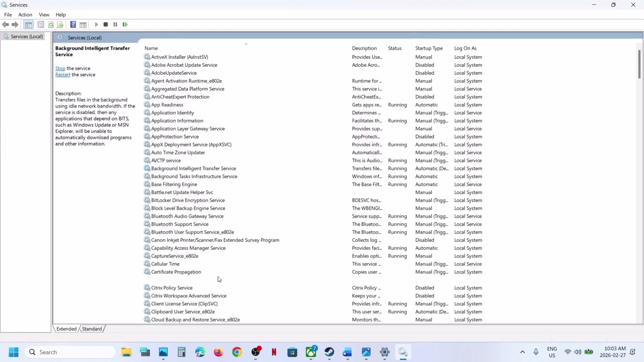
Task: Open the Help toolbar icon
Action: point(73,24)
